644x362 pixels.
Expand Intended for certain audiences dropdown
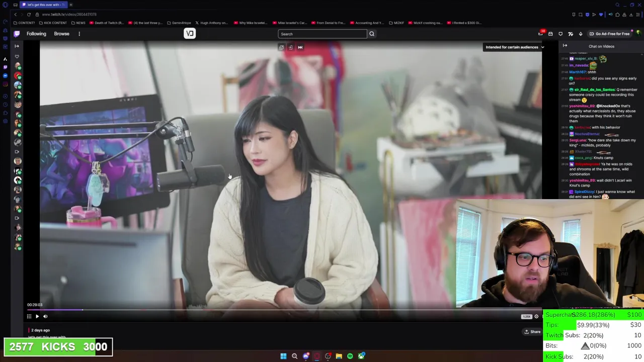click(515, 47)
